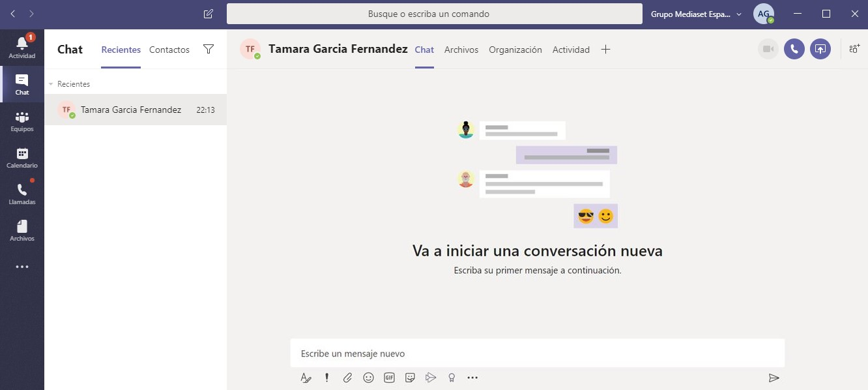Click the attach file paperclip icon
The height and width of the screenshot is (390, 868).
[x=347, y=378]
